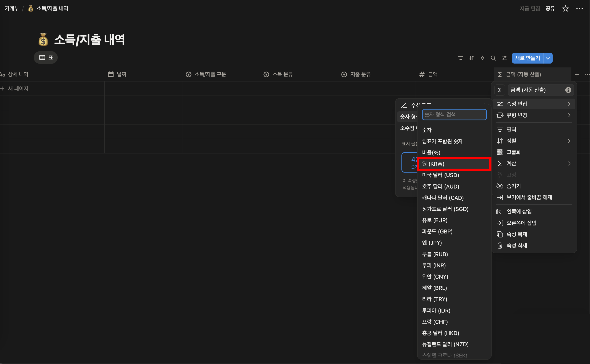Toggle 보기에서 줄바꿈 해제 option
The height and width of the screenshot is (364, 590).
(x=529, y=197)
